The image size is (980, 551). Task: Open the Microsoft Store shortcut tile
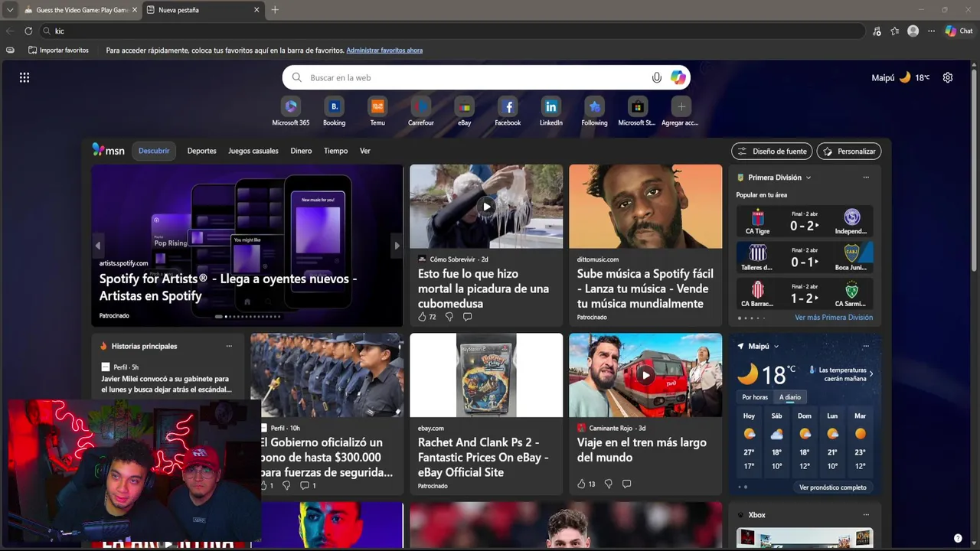(x=637, y=112)
